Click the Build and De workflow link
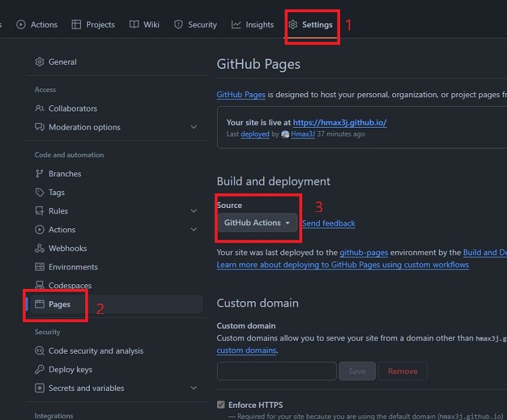This screenshot has width=507, height=420. [485, 253]
